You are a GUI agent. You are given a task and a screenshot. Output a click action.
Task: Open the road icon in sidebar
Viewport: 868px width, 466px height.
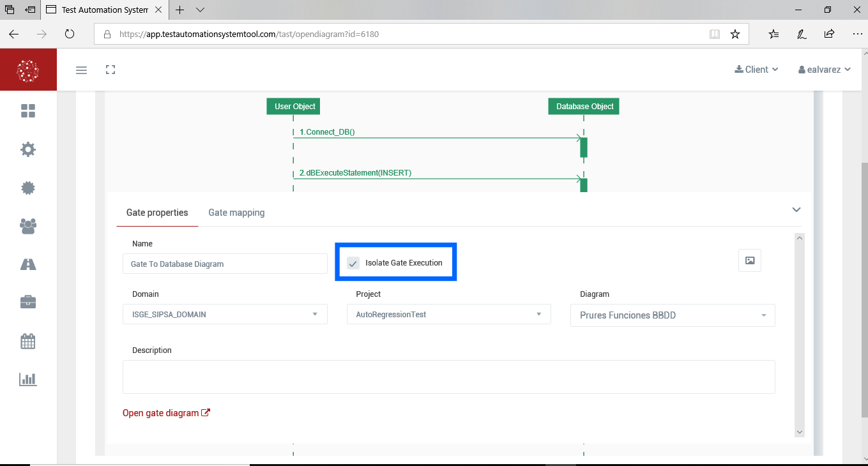point(28,264)
